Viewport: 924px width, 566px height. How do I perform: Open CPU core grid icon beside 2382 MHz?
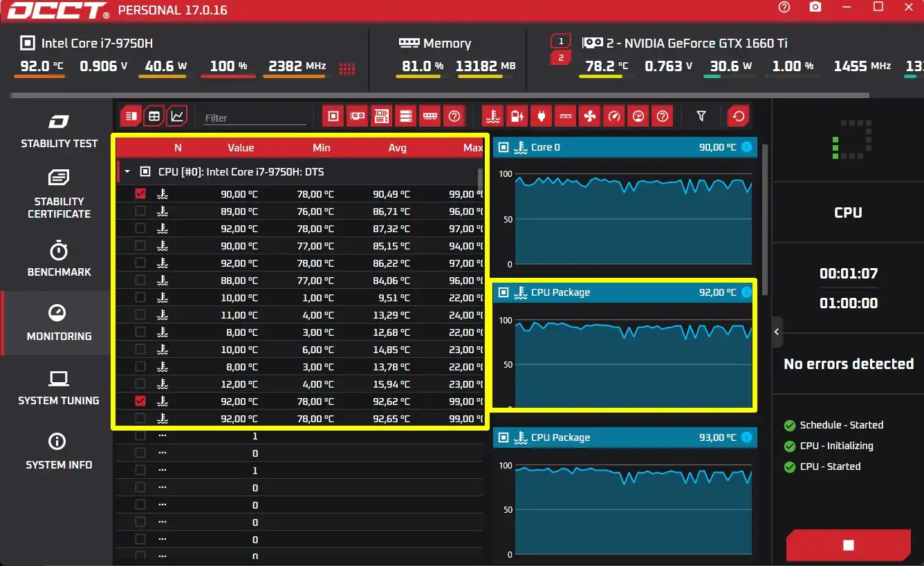[x=347, y=68]
